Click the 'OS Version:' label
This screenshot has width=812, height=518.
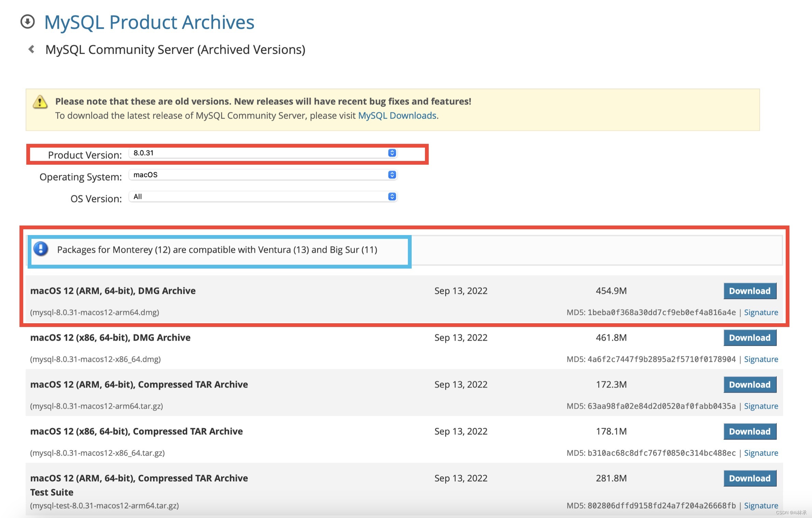click(x=96, y=199)
